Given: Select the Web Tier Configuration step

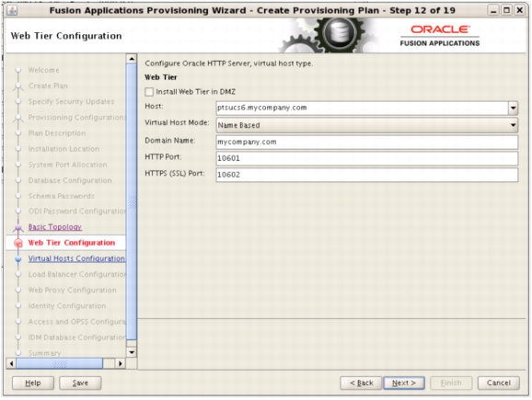Looking at the screenshot, I should point(72,243).
